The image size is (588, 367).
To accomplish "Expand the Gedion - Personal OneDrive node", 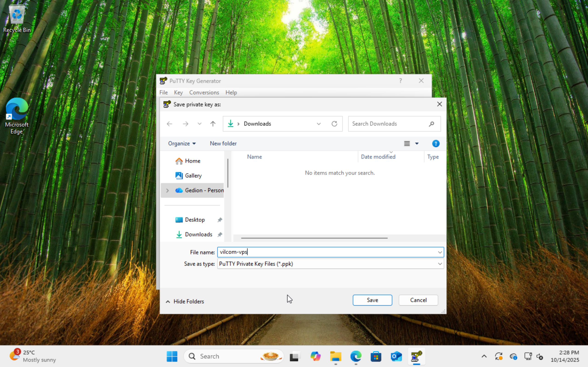I will click(x=167, y=191).
